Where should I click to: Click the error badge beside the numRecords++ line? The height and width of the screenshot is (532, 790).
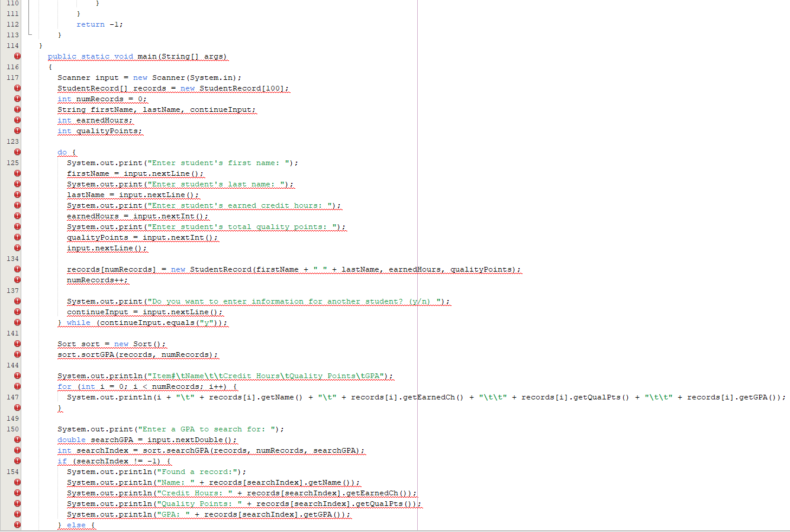17,280
